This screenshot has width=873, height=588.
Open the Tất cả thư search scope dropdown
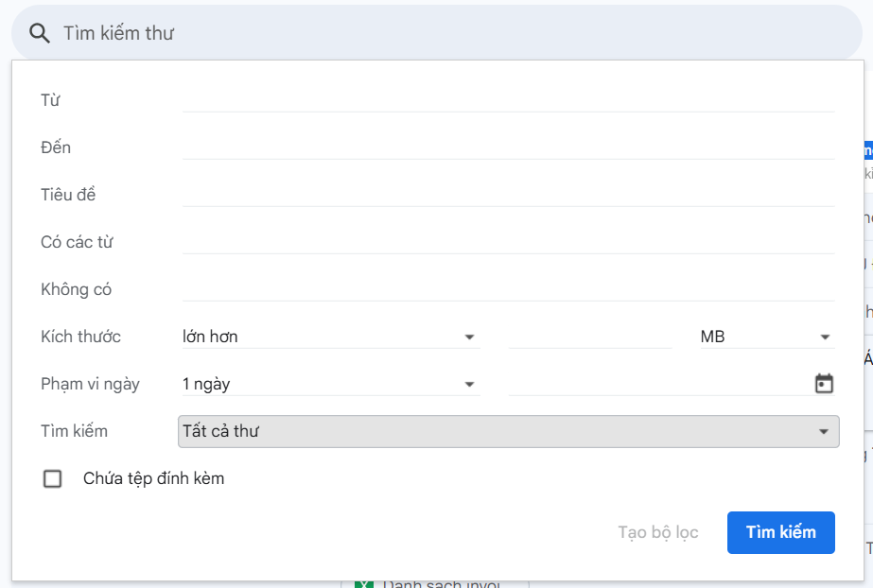coord(508,431)
